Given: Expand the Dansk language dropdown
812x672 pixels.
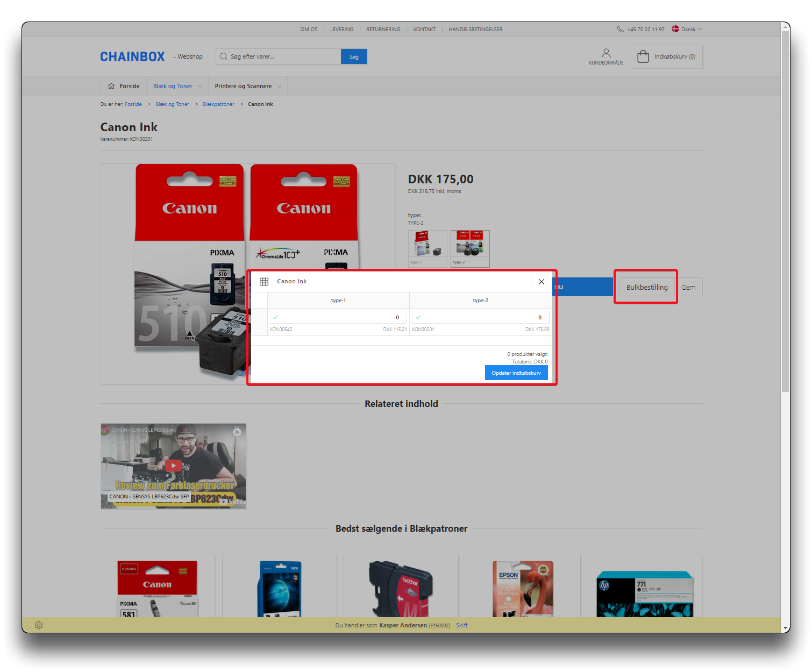Looking at the screenshot, I should 687,30.
